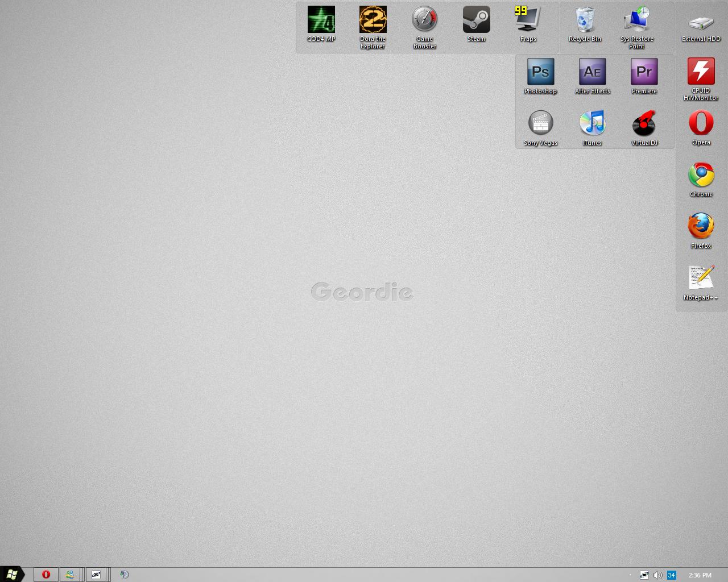Click the taskbar monitor icon next to Messenger
This screenshot has width=728, height=582.
pyautogui.click(x=96, y=575)
